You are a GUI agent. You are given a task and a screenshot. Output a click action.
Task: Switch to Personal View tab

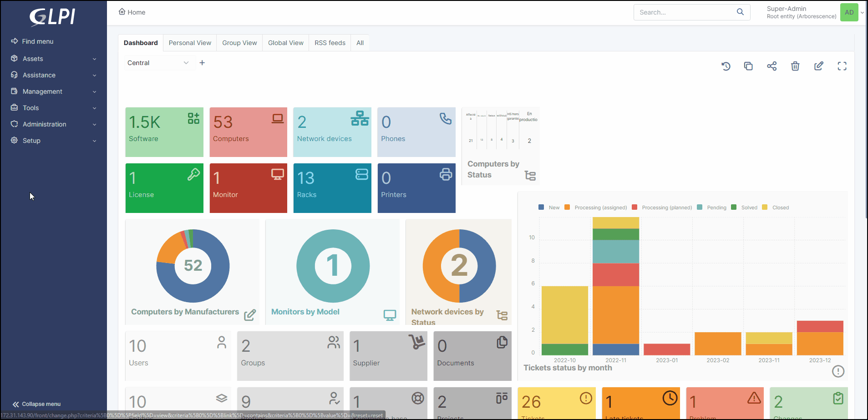point(190,43)
